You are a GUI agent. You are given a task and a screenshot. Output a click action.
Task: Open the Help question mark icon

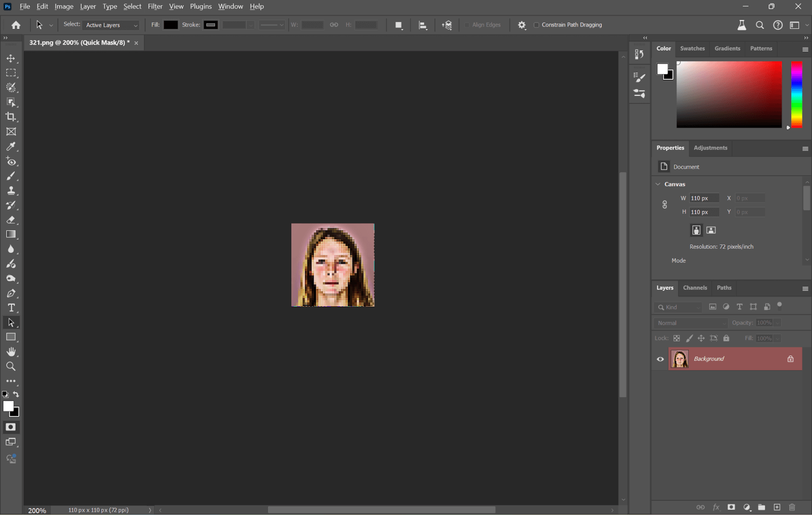point(777,25)
